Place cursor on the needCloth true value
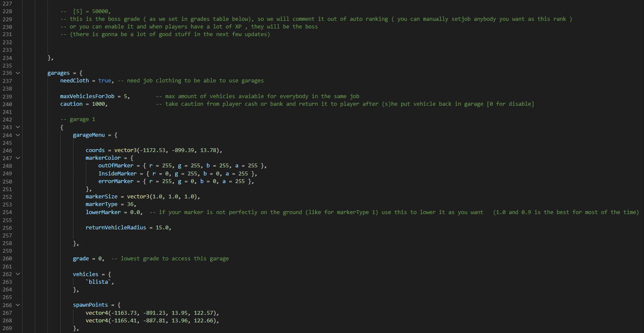Image resolution: width=644 pixels, height=333 pixels. 104,81
